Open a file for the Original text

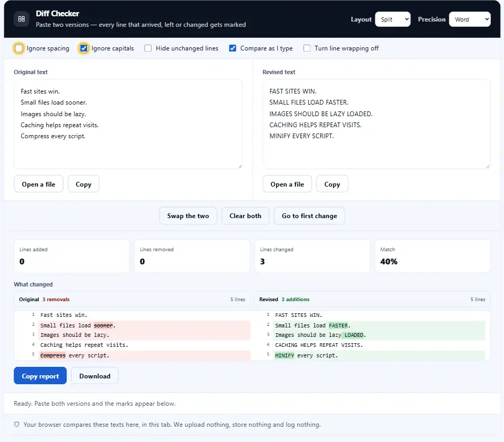(38, 184)
